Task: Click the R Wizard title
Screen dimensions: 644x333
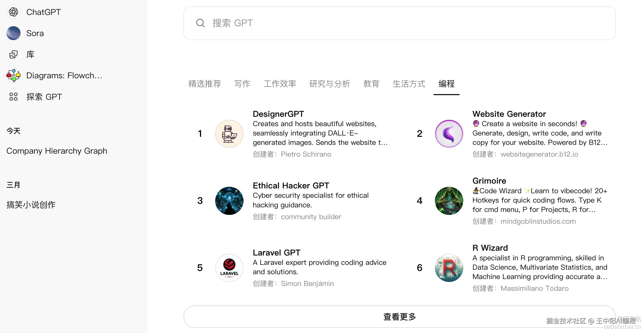Action: tap(490, 248)
